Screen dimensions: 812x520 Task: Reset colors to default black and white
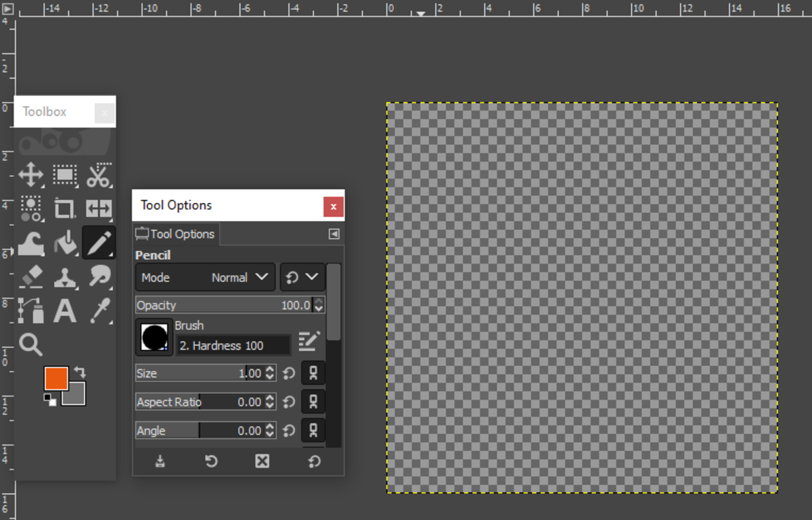[x=50, y=400]
